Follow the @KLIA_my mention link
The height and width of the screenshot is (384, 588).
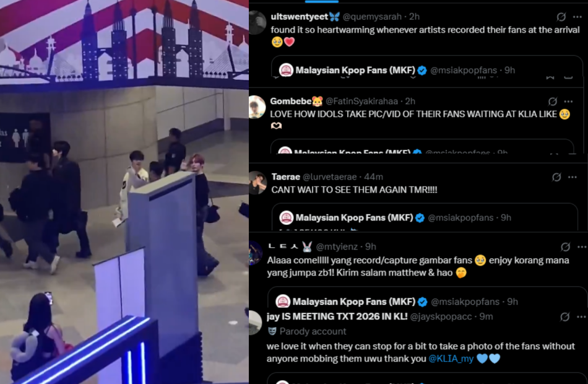pyautogui.click(x=451, y=359)
